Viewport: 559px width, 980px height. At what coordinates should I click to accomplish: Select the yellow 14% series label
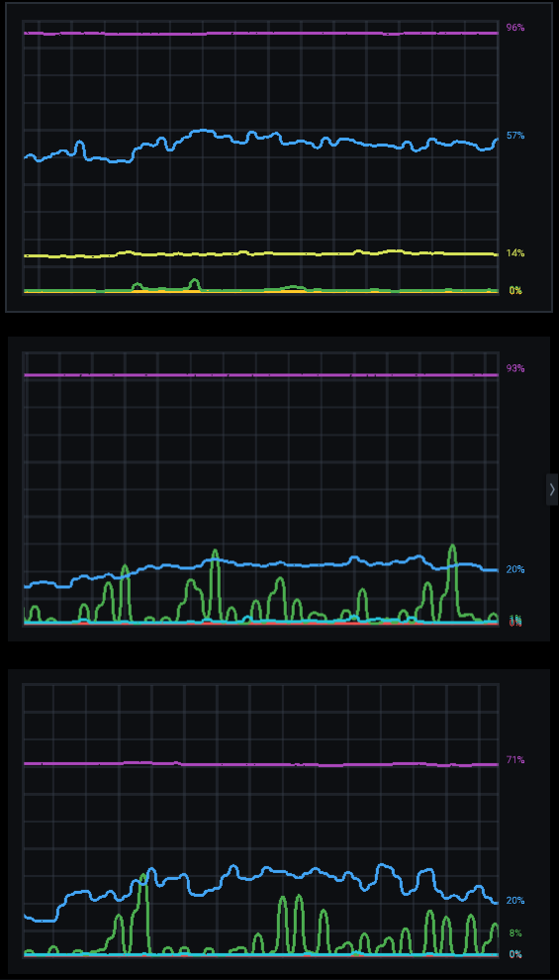pyautogui.click(x=515, y=253)
